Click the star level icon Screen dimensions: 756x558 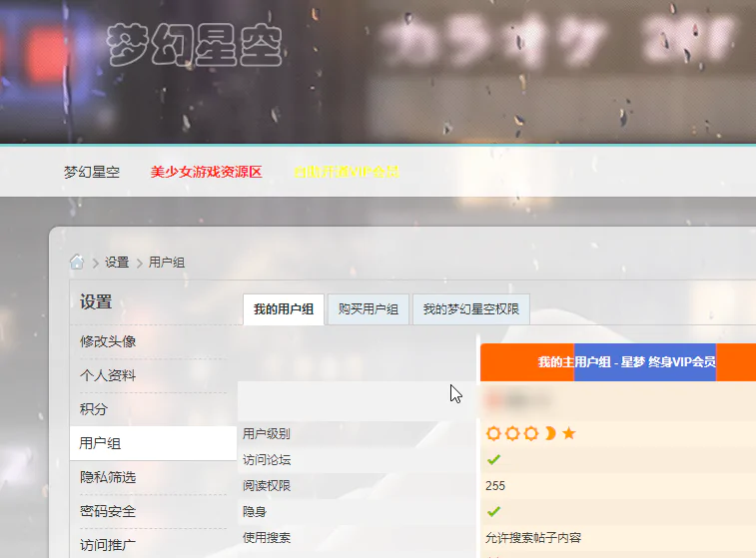569,433
